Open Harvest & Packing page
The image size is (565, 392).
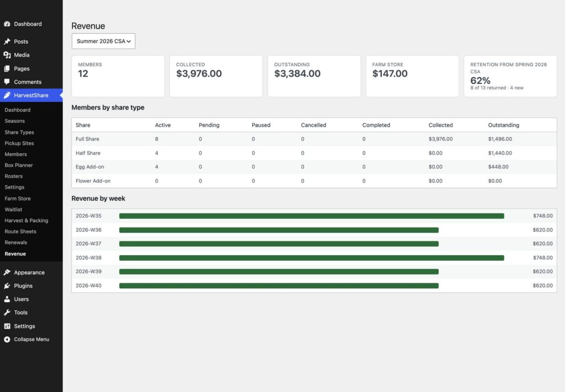(26, 221)
